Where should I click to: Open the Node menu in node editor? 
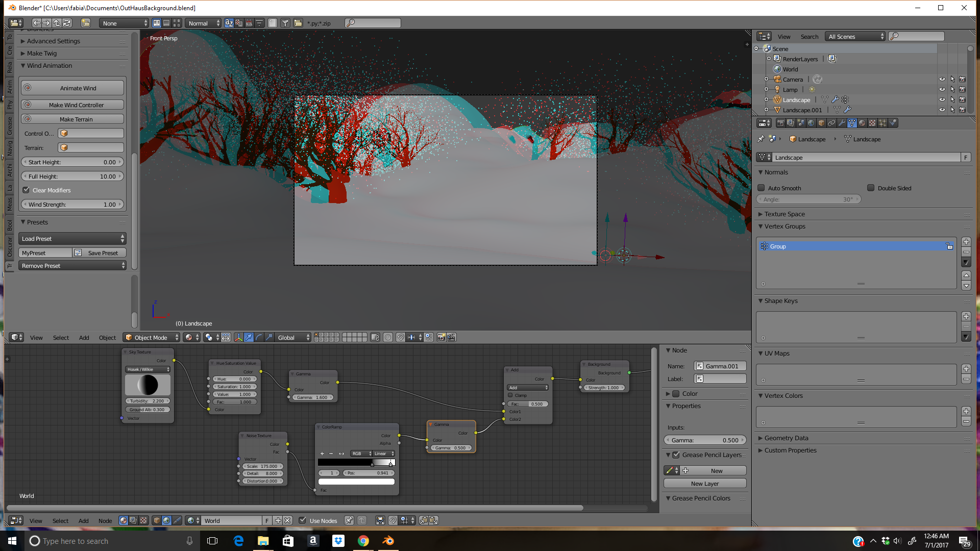click(105, 521)
